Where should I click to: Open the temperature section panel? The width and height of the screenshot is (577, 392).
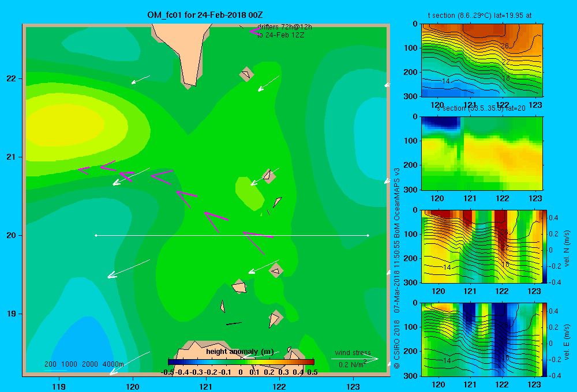482,61
